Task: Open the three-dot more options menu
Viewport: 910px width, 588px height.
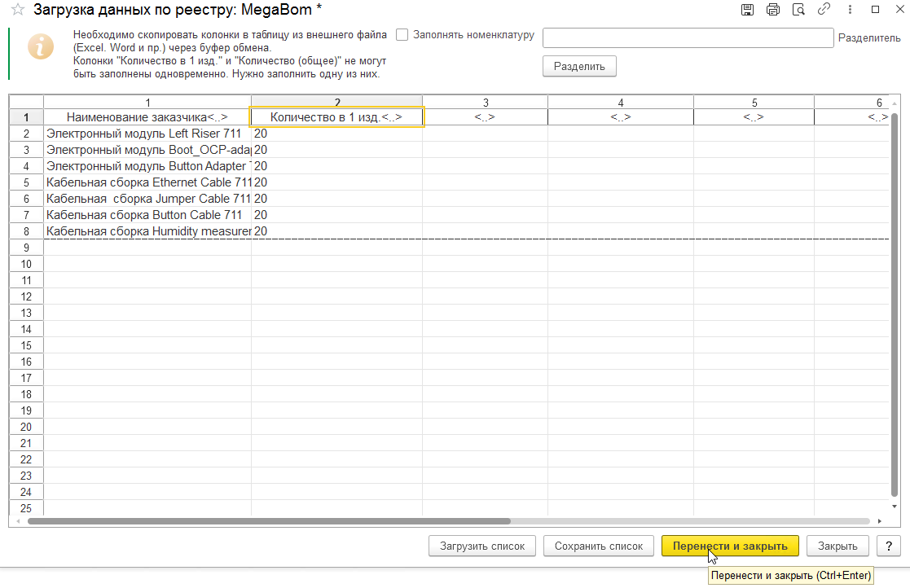Action: point(850,10)
